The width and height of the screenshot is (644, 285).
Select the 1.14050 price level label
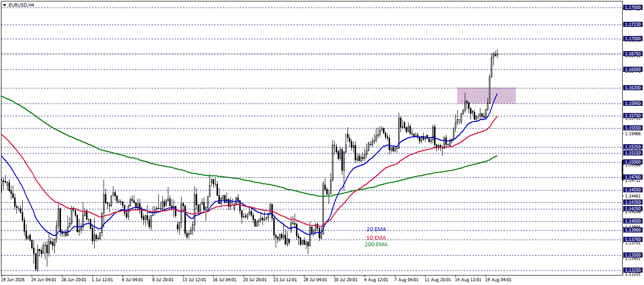633,221
